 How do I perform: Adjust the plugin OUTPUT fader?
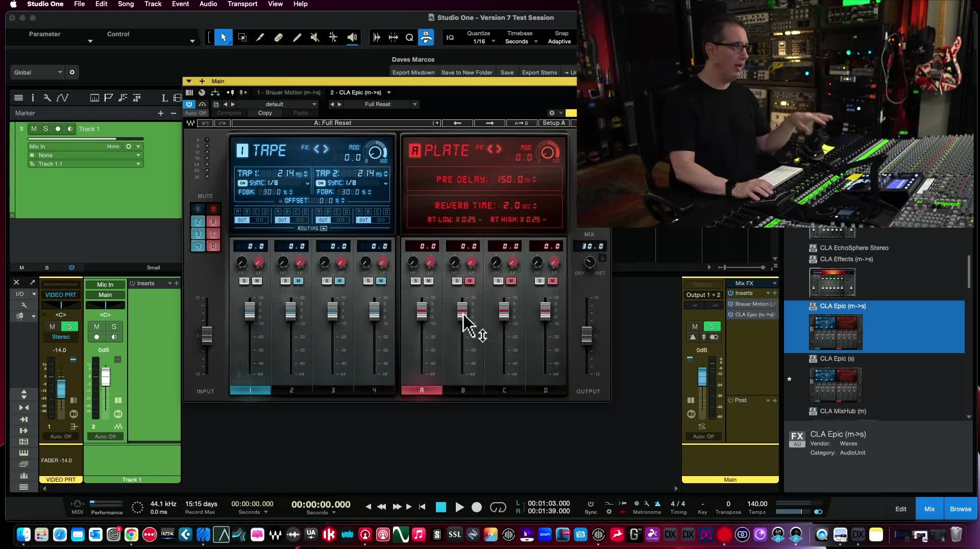tap(586, 335)
